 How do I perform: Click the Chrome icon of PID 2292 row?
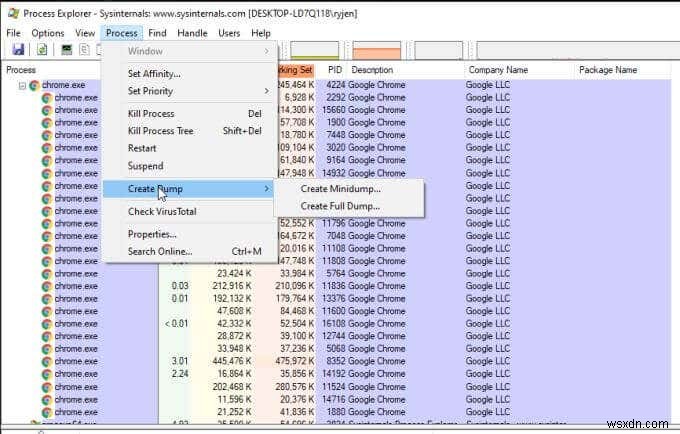47,98
